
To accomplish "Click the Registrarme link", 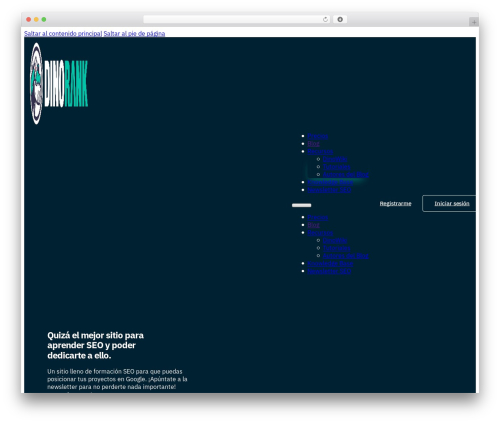I will [395, 204].
